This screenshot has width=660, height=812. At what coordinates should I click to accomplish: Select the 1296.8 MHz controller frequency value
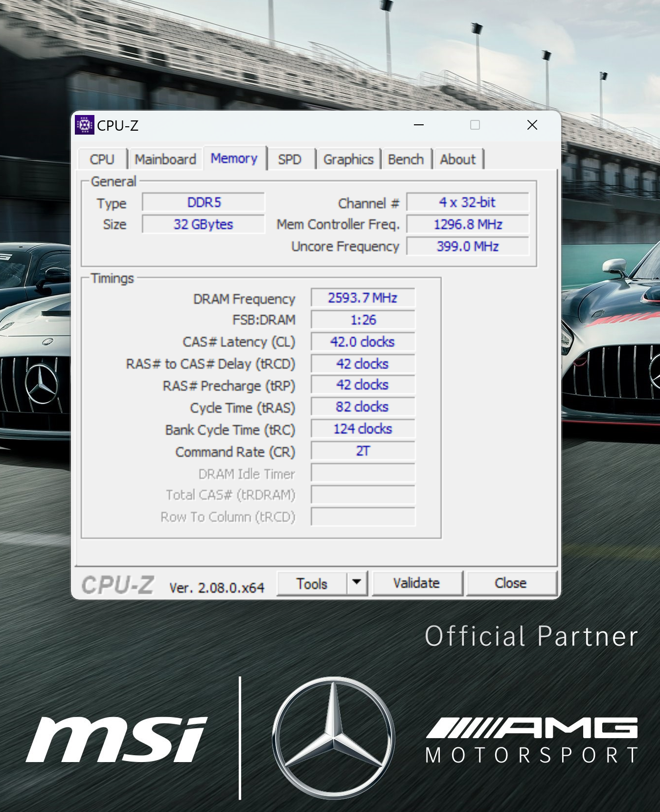(x=468, y=225)
